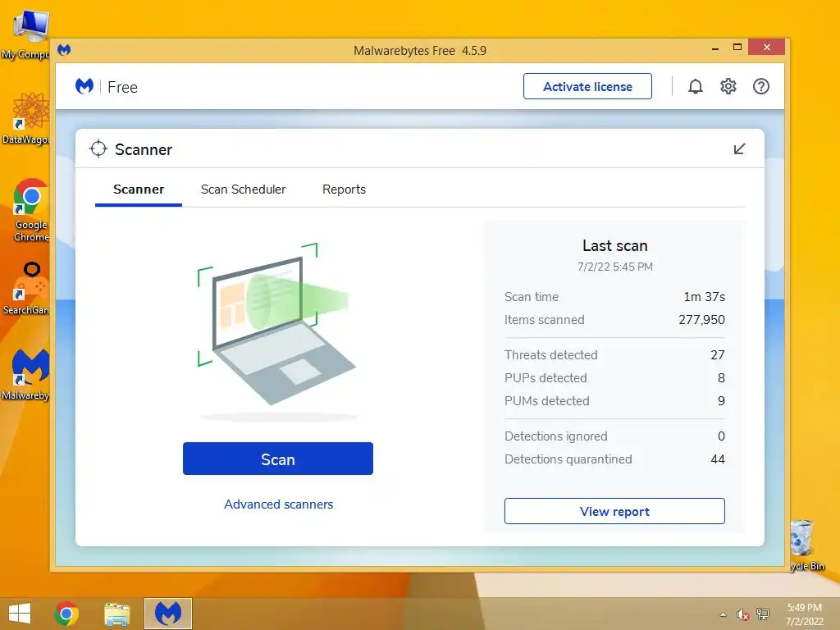Switch to the Reports tab
This screenshot has width=840, height=630.
tap(344, 189)
